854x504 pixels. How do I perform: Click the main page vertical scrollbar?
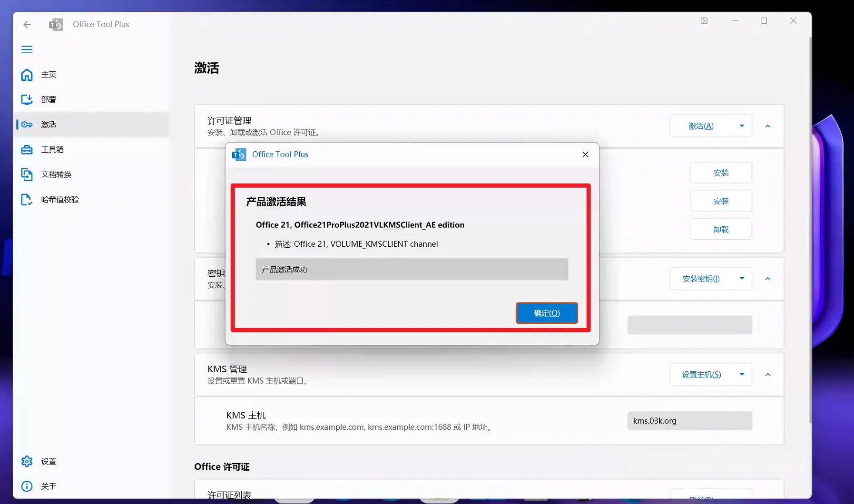pos(810,230)
